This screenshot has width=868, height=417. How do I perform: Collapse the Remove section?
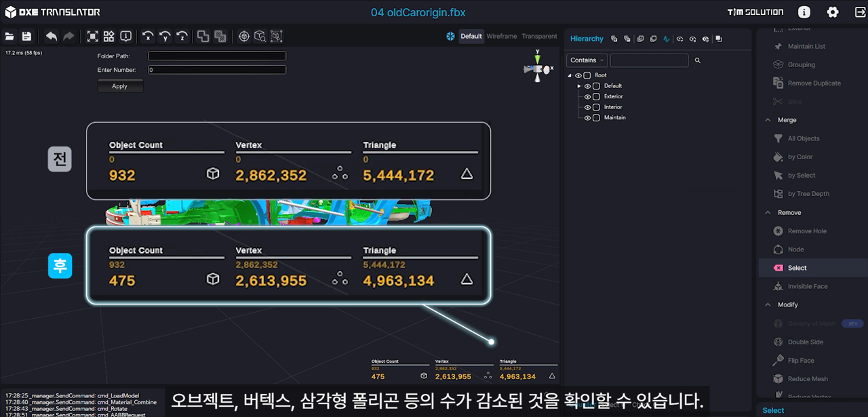768,212
